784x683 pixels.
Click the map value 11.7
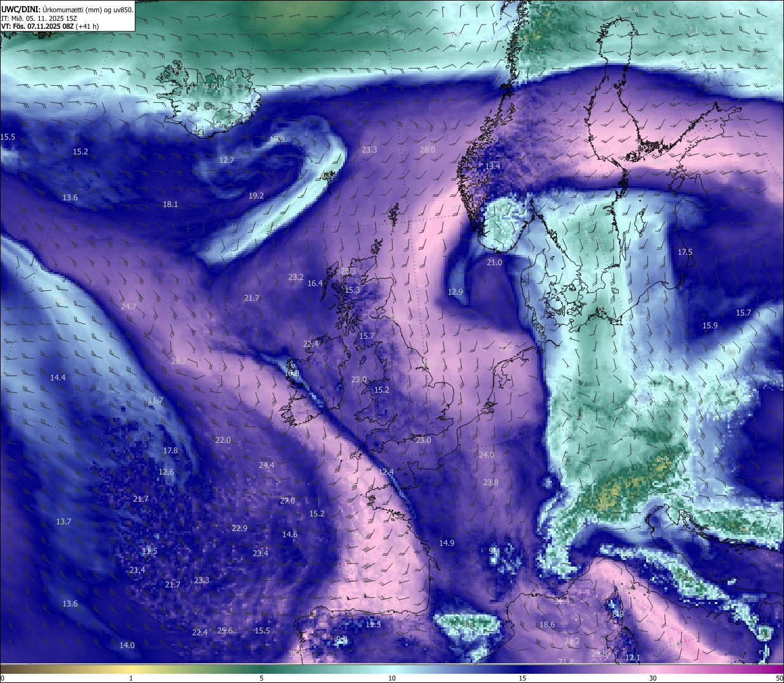coord(156,400)
